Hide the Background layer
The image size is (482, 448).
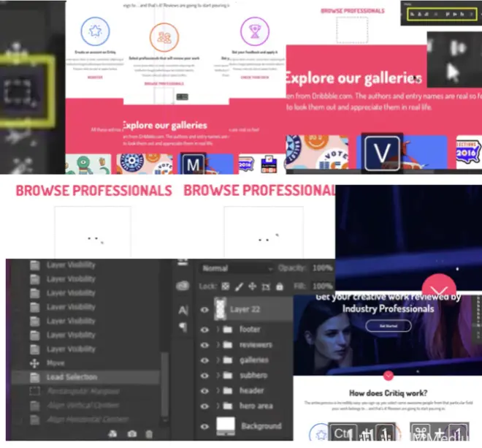pos(204,427)
